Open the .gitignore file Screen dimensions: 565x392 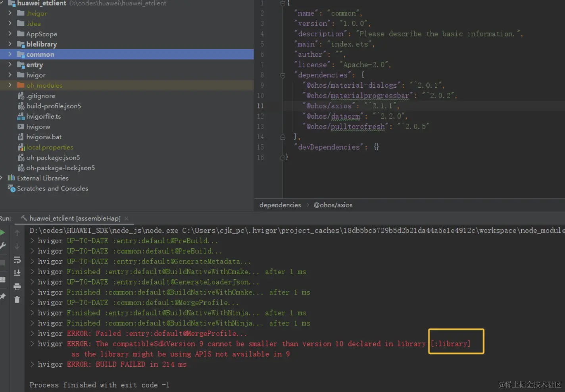pyautogui.click(x=41, y=96)
